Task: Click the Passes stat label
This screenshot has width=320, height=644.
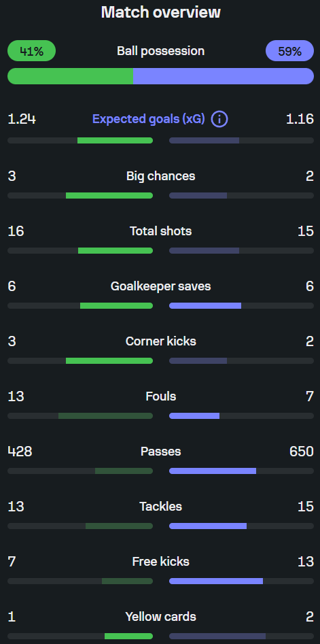Action: pyautogui.click(x=161, y=452)
